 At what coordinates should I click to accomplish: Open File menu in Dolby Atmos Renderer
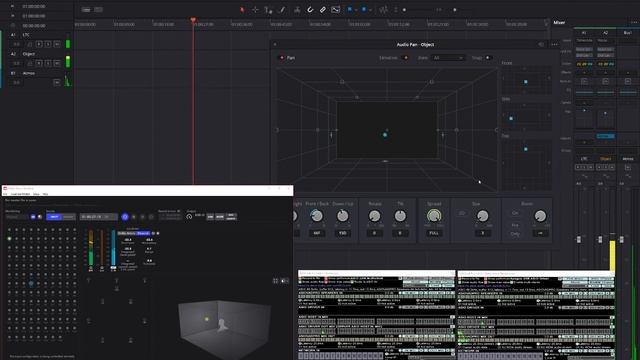tap(5, 194)
